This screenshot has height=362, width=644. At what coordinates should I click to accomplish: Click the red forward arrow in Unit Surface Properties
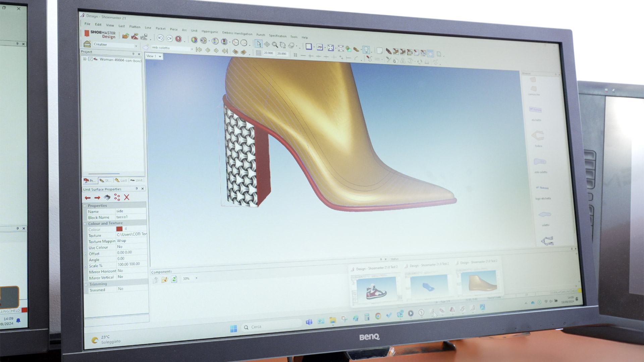[x=98, y=197]
